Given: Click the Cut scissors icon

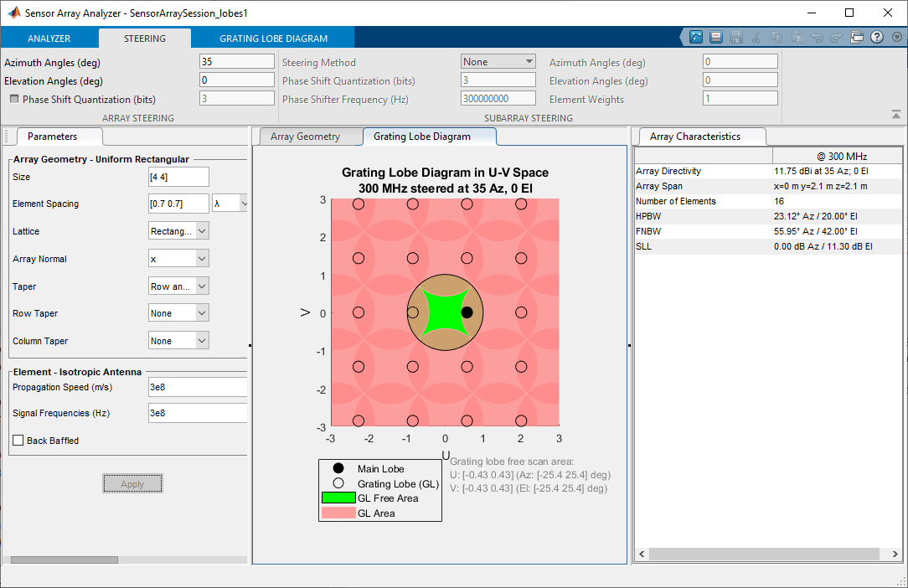Looking at the screenshot, I should [756, 37].
